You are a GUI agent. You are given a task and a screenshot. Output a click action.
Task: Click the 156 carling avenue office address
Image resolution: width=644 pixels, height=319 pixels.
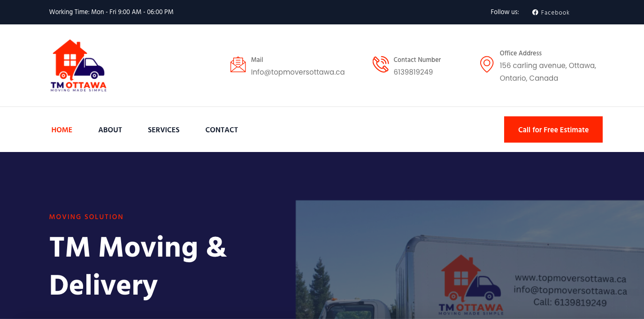point(548,72)
